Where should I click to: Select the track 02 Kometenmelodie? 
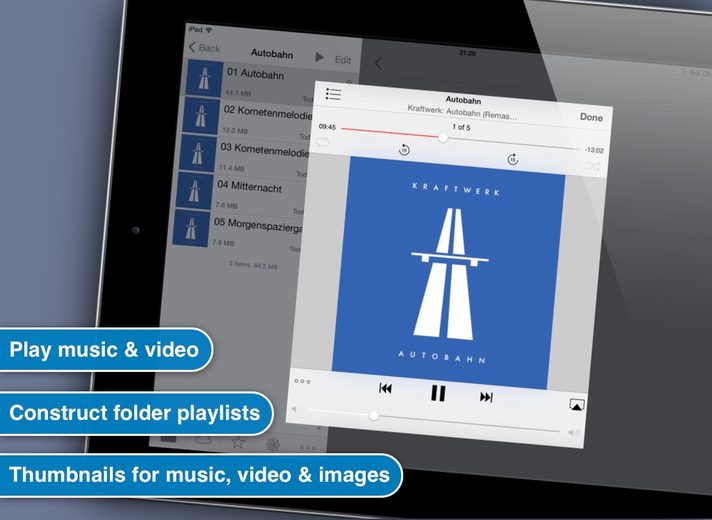247,118
